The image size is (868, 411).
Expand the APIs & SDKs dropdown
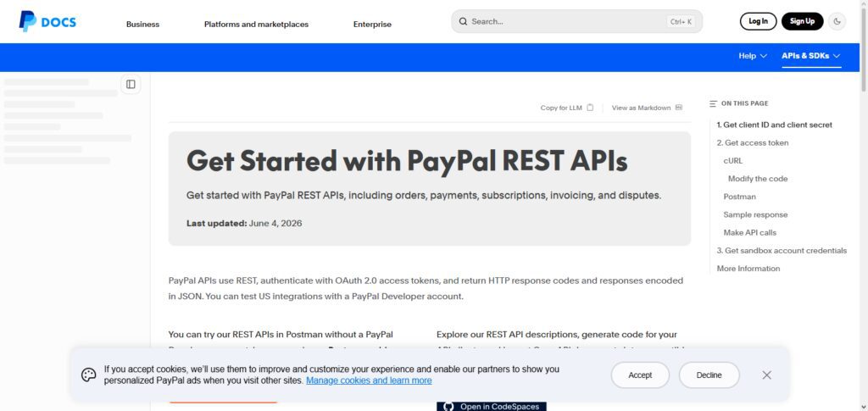[811, 56]
